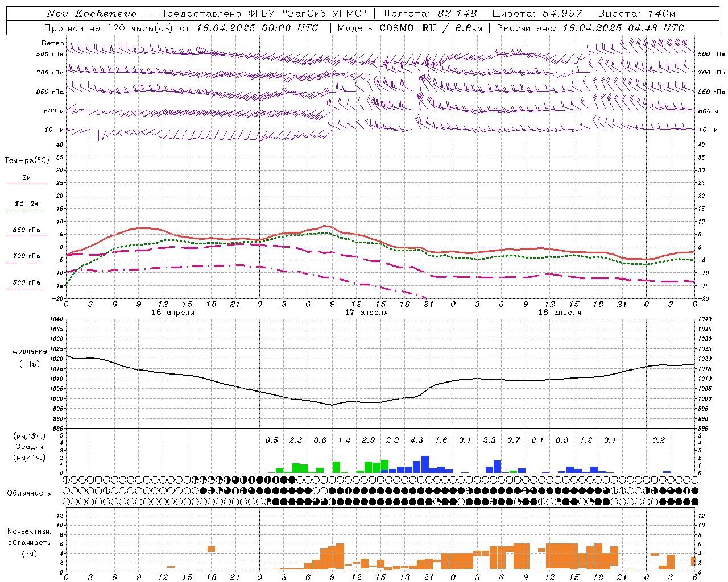Click the 0.6 three-hour precipitation value
The height and width of the screenshot is (582, 728).
point(320,440)
